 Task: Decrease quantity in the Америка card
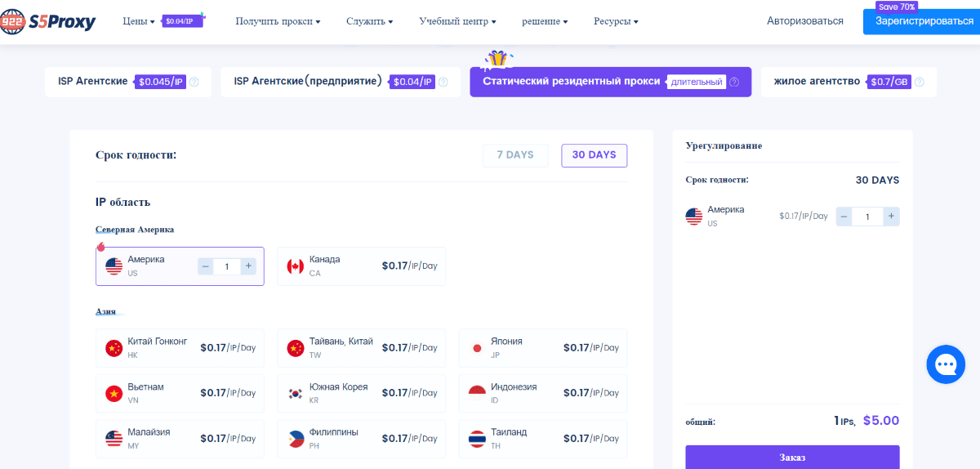[x=206, y=266]
